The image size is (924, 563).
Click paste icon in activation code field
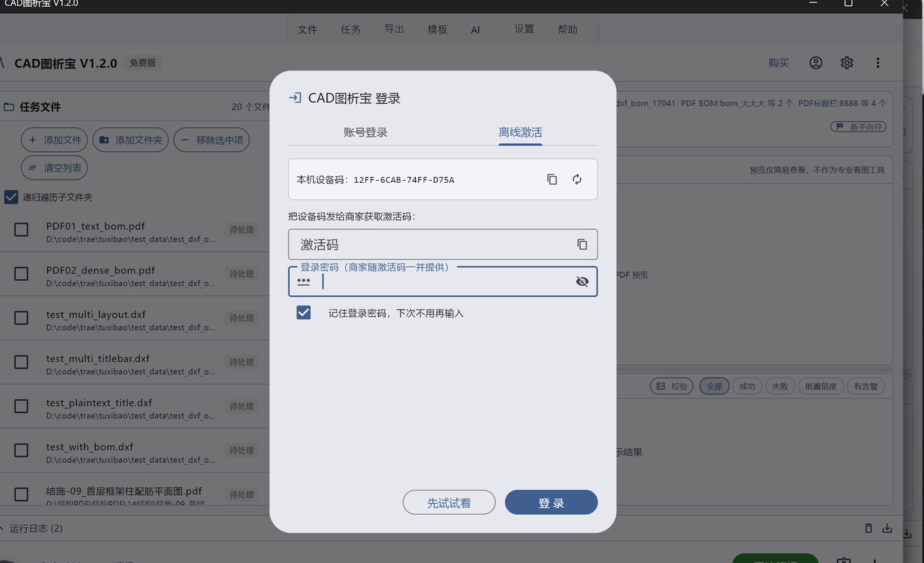pos(582,244)
